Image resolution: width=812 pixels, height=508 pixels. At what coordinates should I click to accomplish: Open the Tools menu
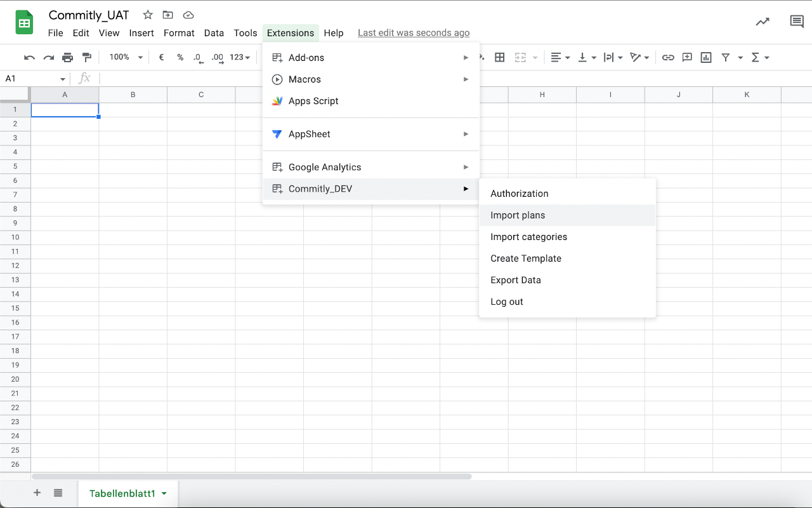pos(246,33)
